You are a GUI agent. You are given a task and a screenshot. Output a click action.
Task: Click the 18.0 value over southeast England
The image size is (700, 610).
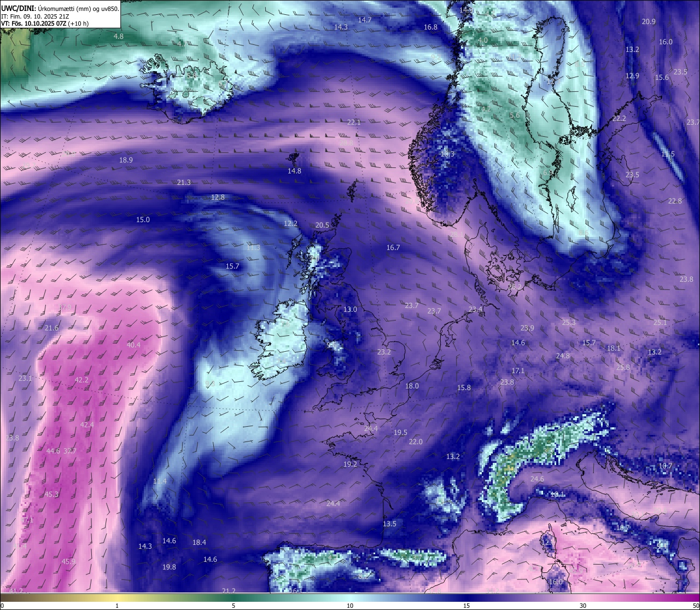[x=412, y=386]
